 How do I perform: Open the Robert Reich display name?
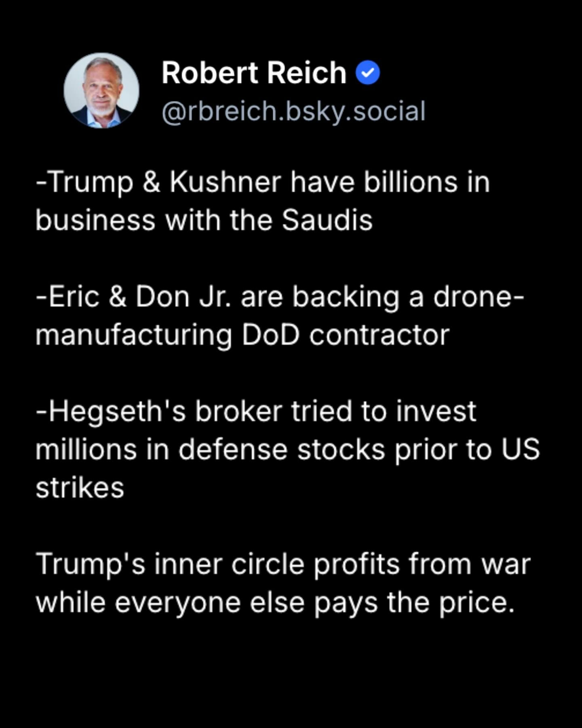click(254, 73)
